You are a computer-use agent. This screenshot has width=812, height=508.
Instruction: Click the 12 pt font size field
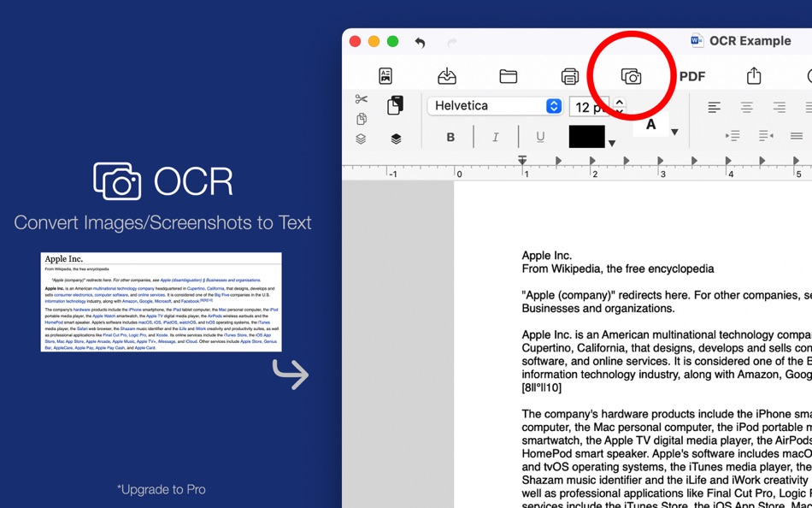[589, 107]
